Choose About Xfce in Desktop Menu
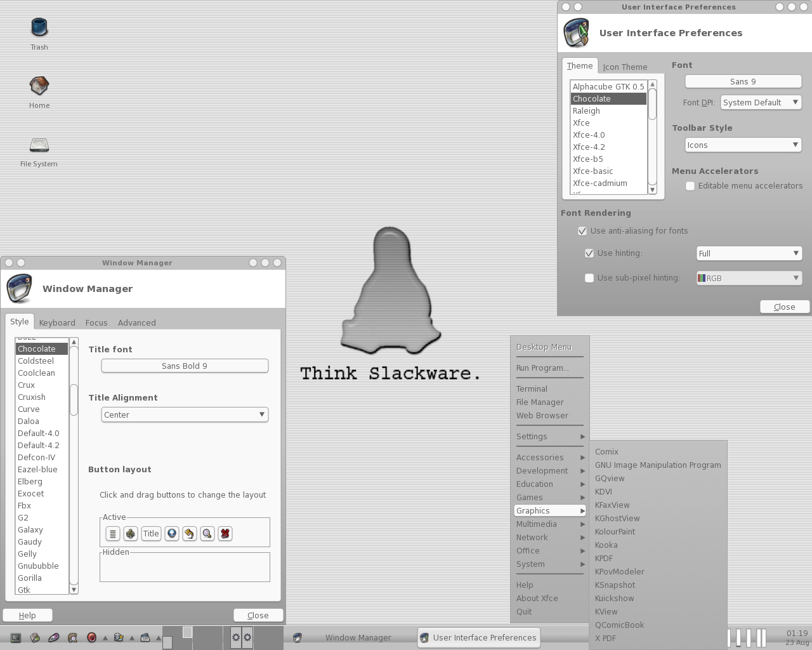The width and height of the screenshot is (812, 650). (x=550, y=599)
